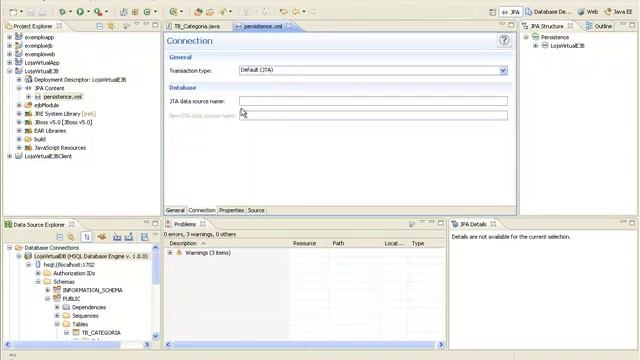Viewport: 640px width, 360px height.
Task: Expand the INFORMATION_SCHEMA node
Action: coord(47,290)
